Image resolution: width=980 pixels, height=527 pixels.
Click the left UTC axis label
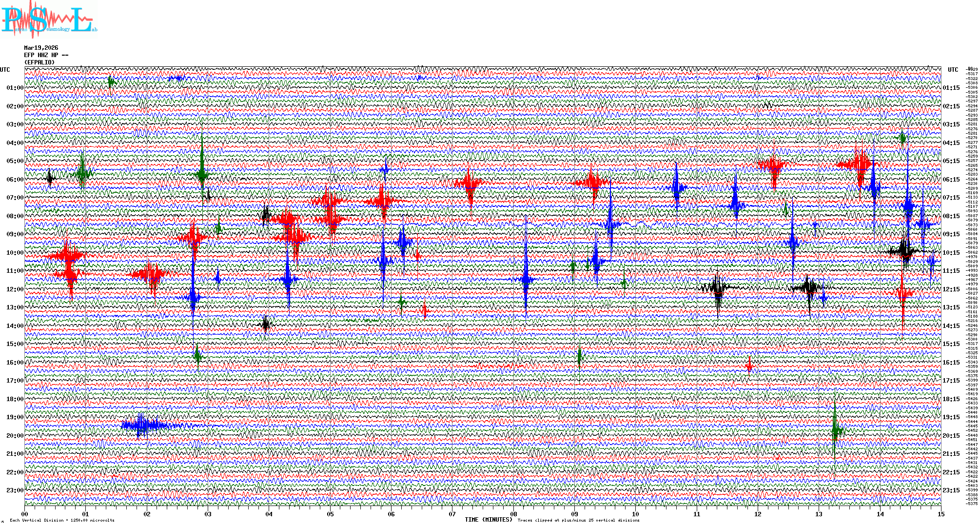point(5,70)
